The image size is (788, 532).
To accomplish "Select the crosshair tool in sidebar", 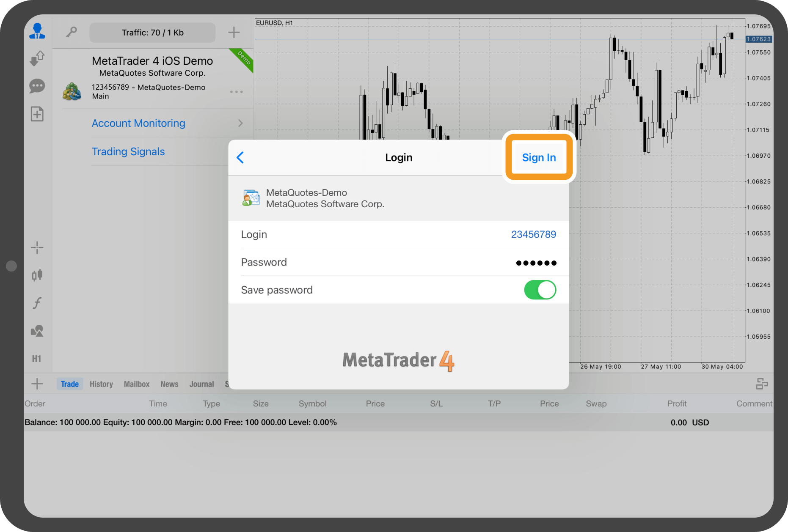I will pos(37,247).
